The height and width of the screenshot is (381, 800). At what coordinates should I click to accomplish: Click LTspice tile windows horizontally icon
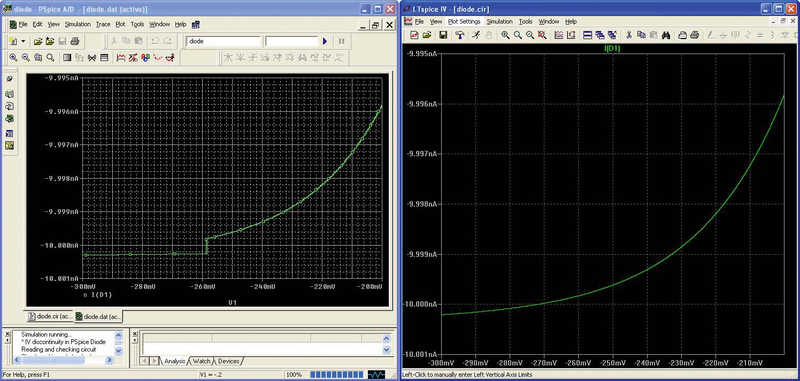(x=587, y=35)
